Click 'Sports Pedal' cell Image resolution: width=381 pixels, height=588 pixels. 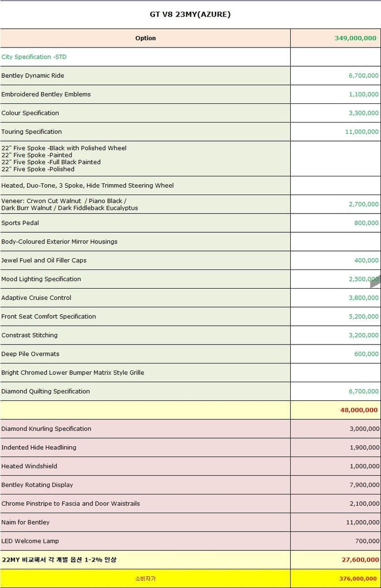click(145, 222)
